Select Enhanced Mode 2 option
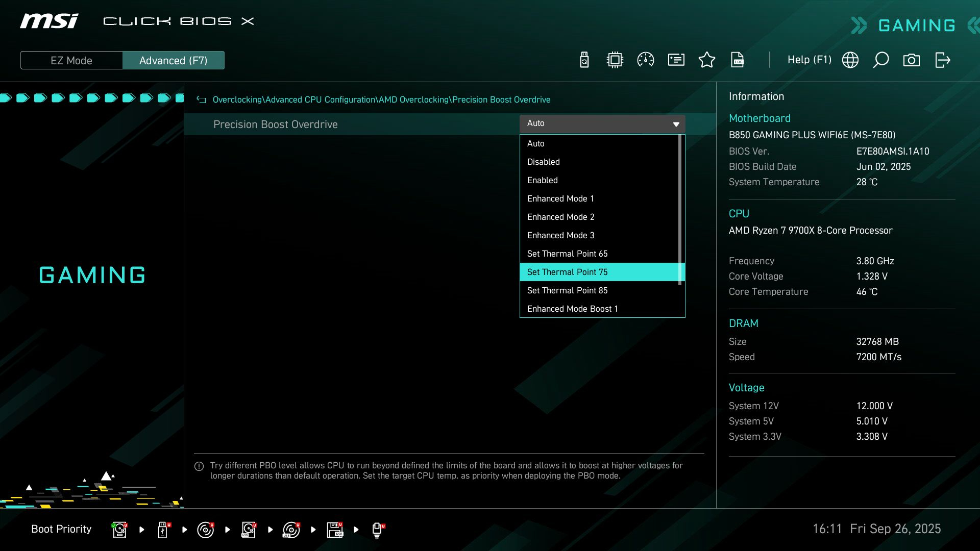 [x=560, y=217]
